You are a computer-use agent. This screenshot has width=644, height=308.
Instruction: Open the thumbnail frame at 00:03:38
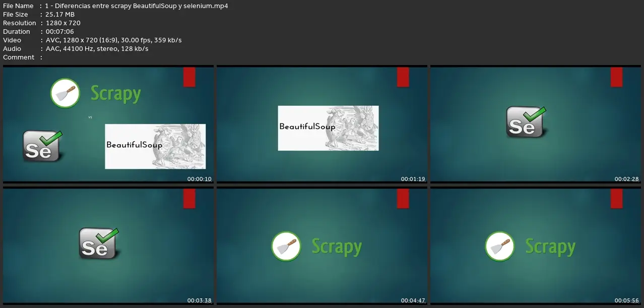(108, 246)
